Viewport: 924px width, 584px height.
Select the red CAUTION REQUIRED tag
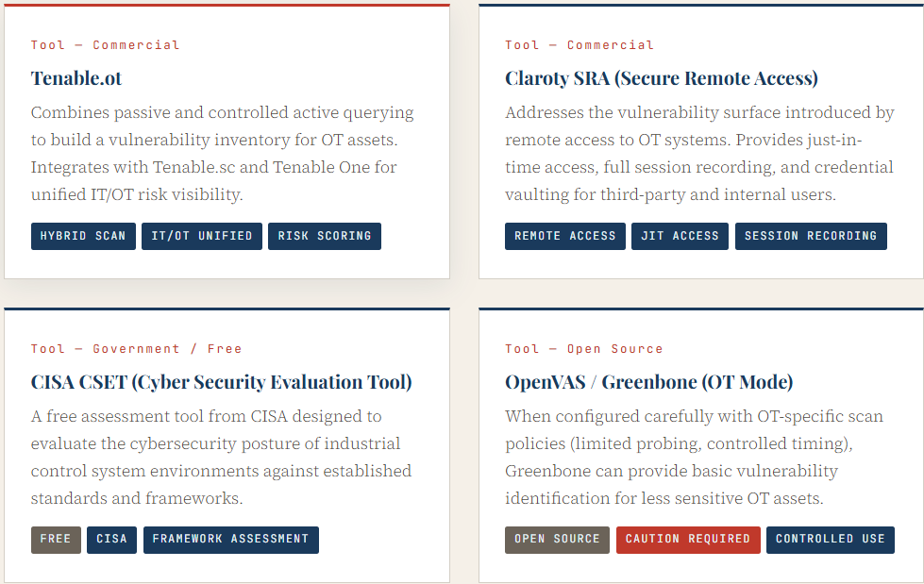click(x=688, y=540)
